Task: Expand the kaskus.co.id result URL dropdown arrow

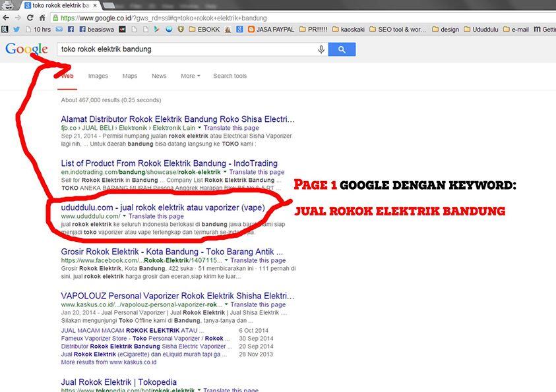Action: pos(226,304)
